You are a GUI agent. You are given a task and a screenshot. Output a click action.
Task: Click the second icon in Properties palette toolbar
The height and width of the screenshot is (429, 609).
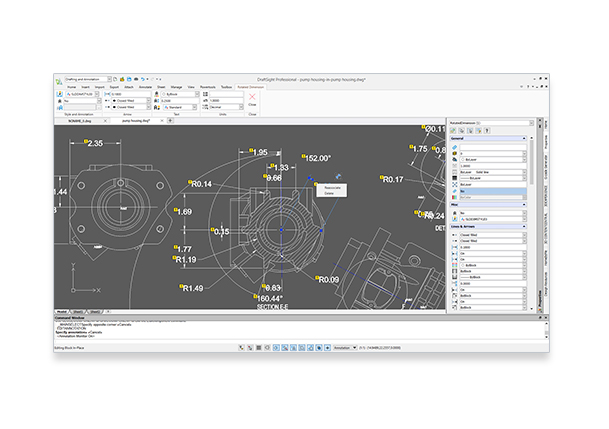tap(462, 130)
